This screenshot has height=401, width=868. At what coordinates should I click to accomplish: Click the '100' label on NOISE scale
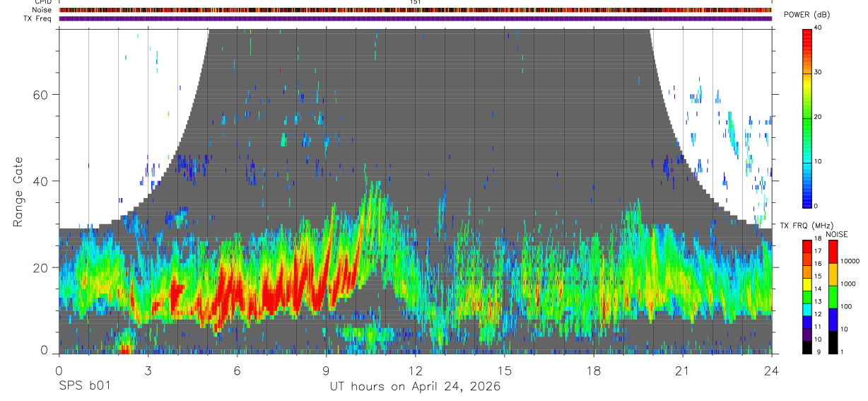pyautogui.click(x=848, y=306)
